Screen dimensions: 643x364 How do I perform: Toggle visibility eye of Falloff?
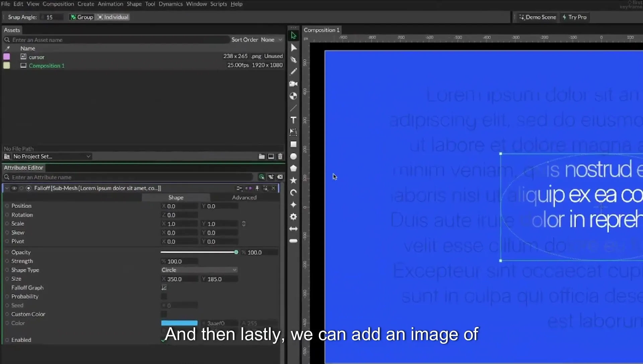tap(14, 188)
